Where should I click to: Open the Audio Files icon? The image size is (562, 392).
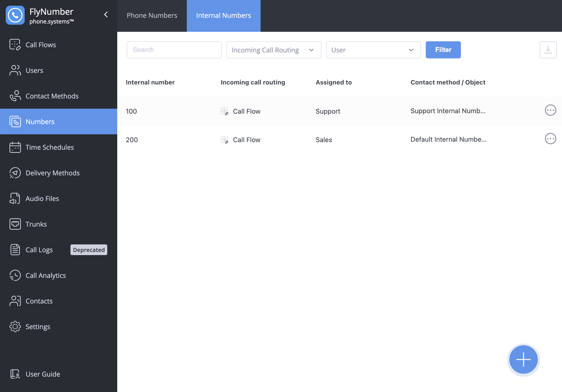click(15, 198)
